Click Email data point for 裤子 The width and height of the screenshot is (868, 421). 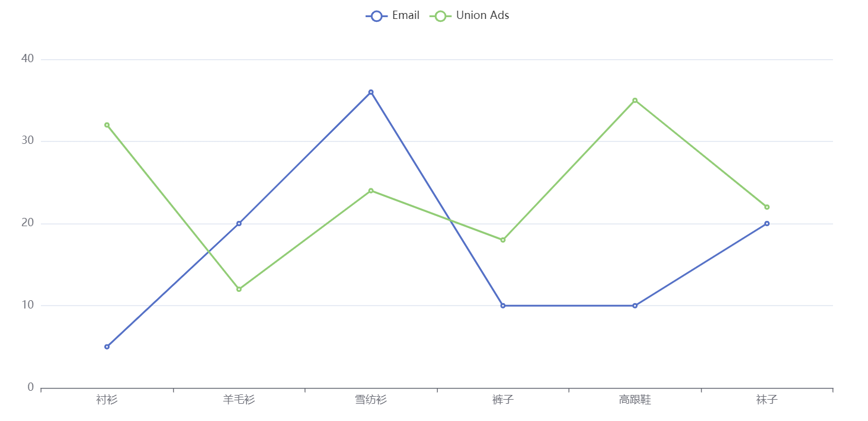click(x=503, y=306)
